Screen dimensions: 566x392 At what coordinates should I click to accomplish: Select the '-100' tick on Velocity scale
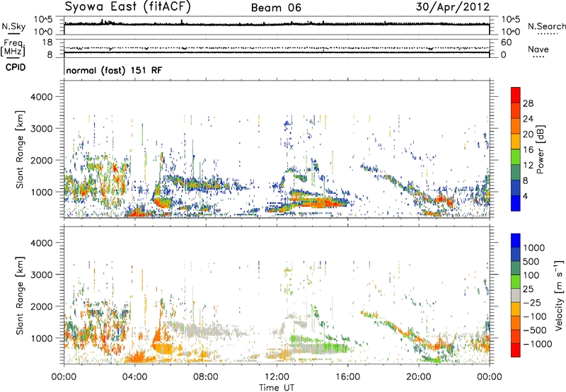[x=535, y=316]
